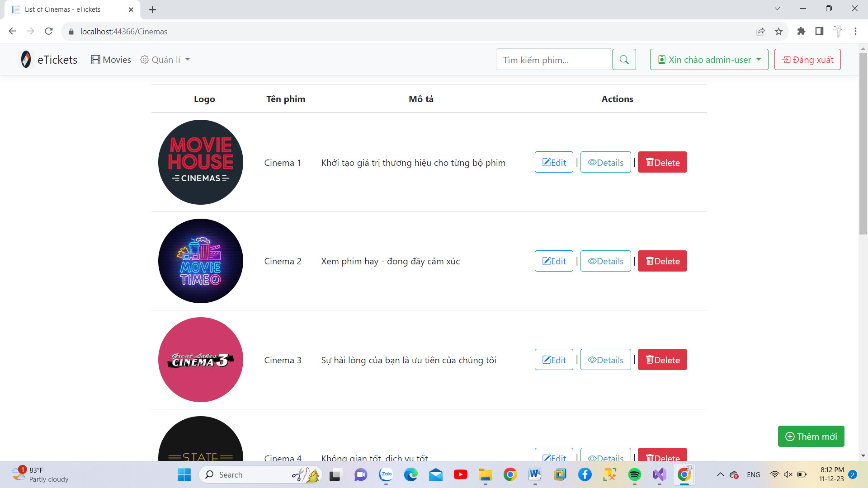
Task: Toggle visibility for Cinema 4 details
Action: [x=606, y=456]
